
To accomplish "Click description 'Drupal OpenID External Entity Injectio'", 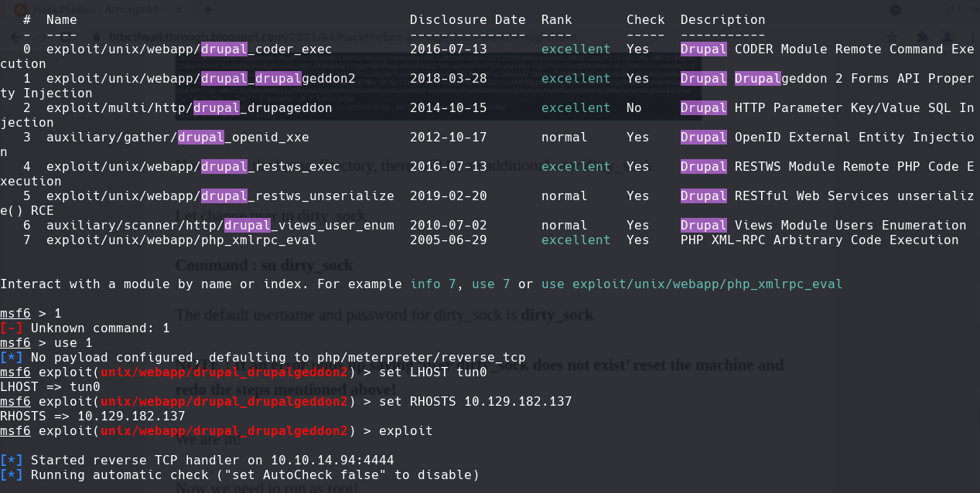I will 828,138.
